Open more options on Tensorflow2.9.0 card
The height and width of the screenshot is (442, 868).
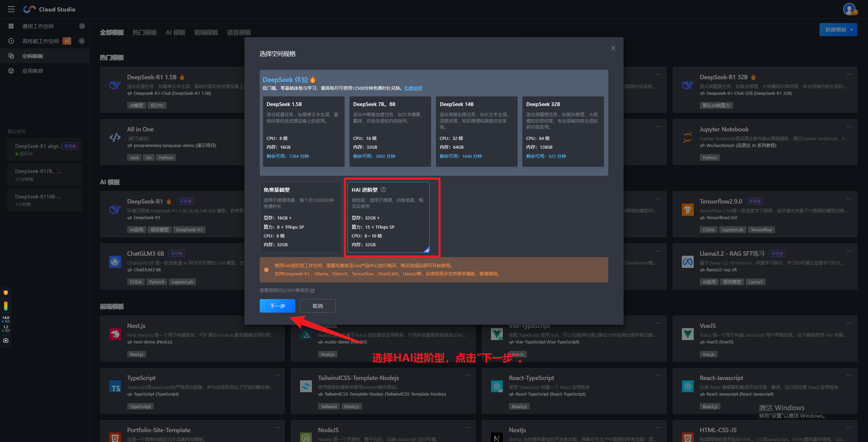(849, 199)
